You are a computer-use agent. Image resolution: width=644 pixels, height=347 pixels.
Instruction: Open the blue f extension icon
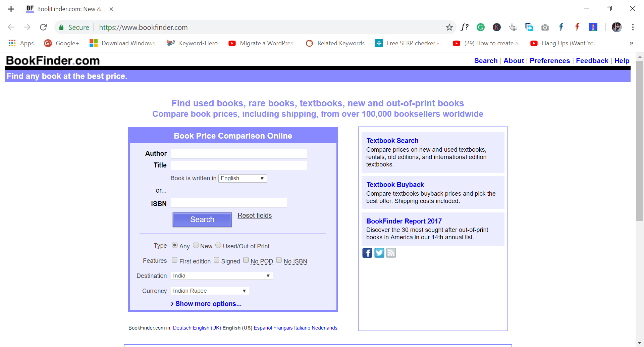point(561,27)
